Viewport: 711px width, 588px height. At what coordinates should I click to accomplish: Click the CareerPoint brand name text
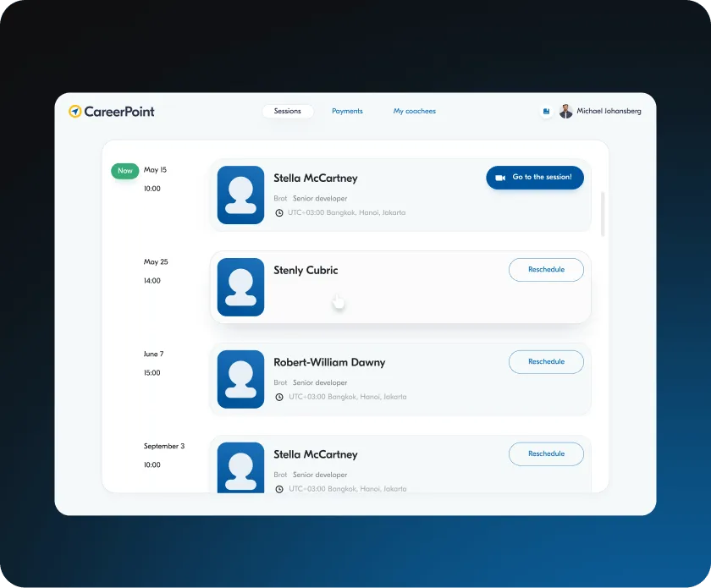(118, 112)
